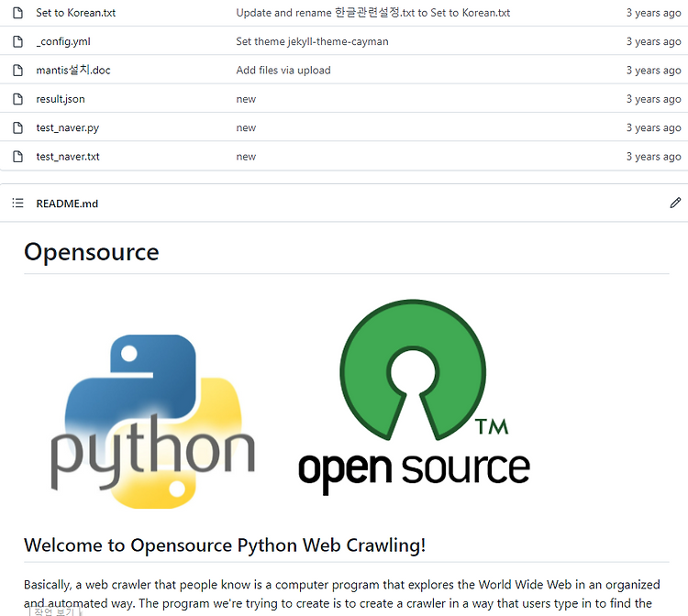Open Set to Korean.txt file
The image size is (688, 616).
76,13
